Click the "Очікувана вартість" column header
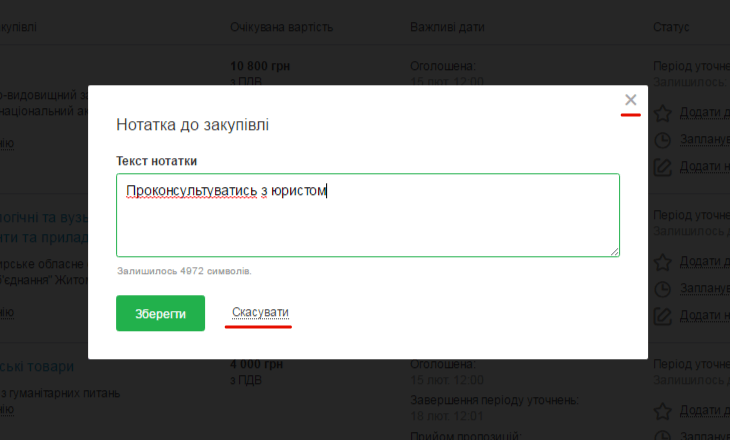This screenshot has width=730, height=440. click(281, 26)
